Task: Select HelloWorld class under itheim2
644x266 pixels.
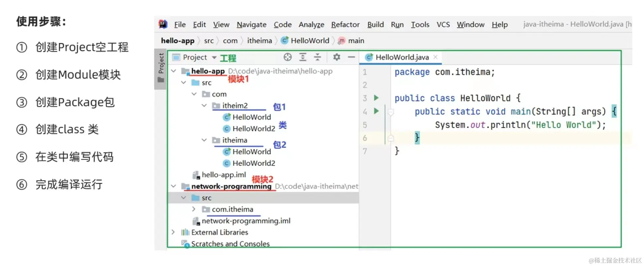Action: point(252,117)
